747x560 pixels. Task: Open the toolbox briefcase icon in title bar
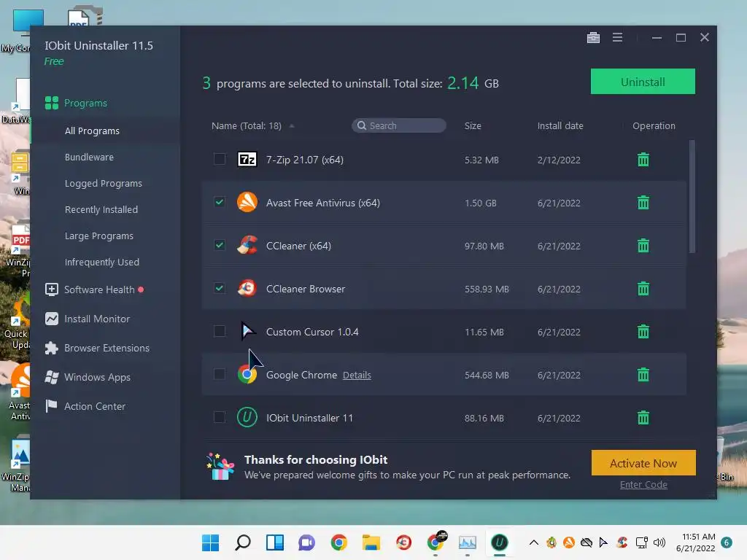tap(593, 37)
